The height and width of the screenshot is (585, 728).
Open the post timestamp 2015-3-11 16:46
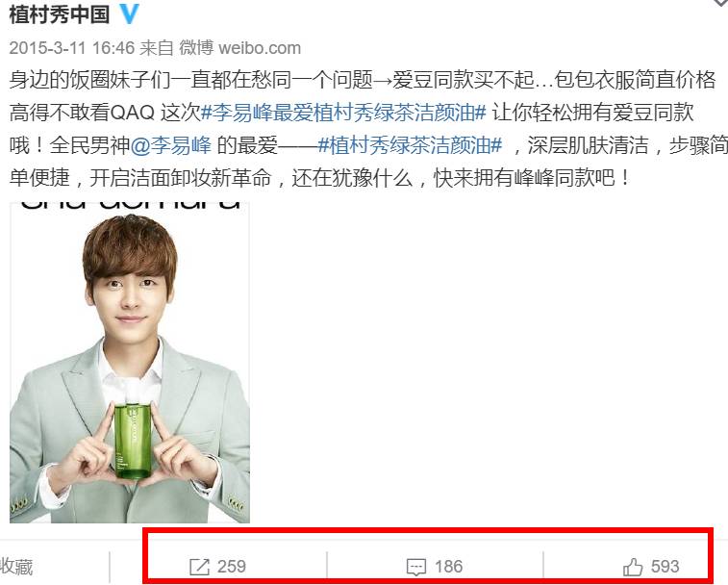coord(72,48)
